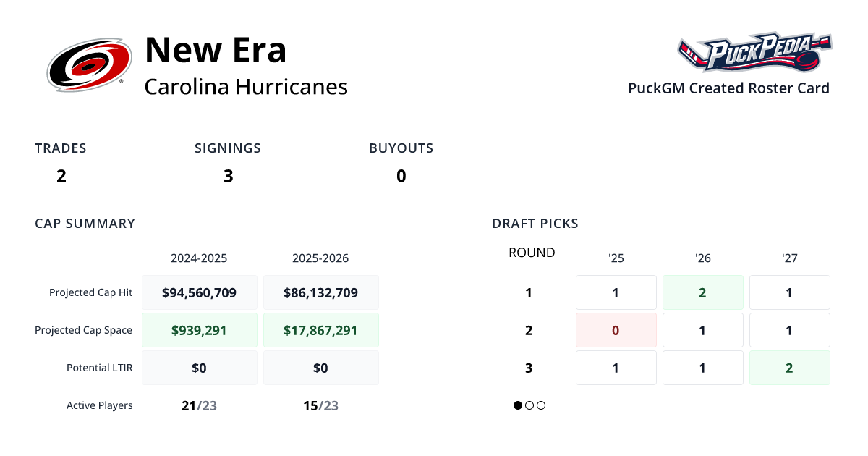Click the green round 1 '26 pick cell

point(702,292)
